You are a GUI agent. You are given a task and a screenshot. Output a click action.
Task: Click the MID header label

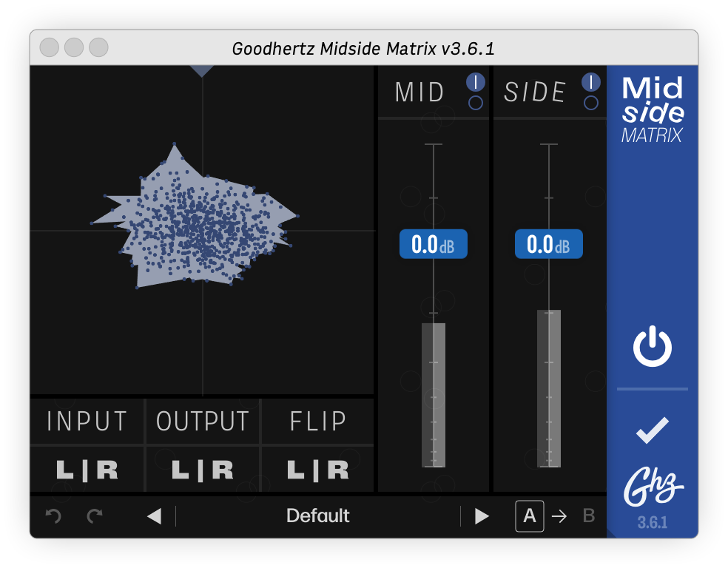click(419, 92)
